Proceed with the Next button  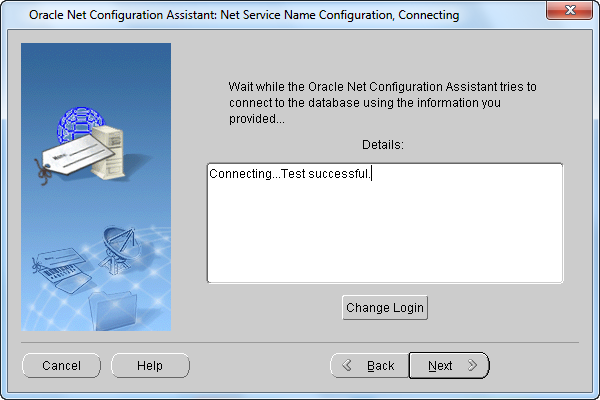pos(449,366)
